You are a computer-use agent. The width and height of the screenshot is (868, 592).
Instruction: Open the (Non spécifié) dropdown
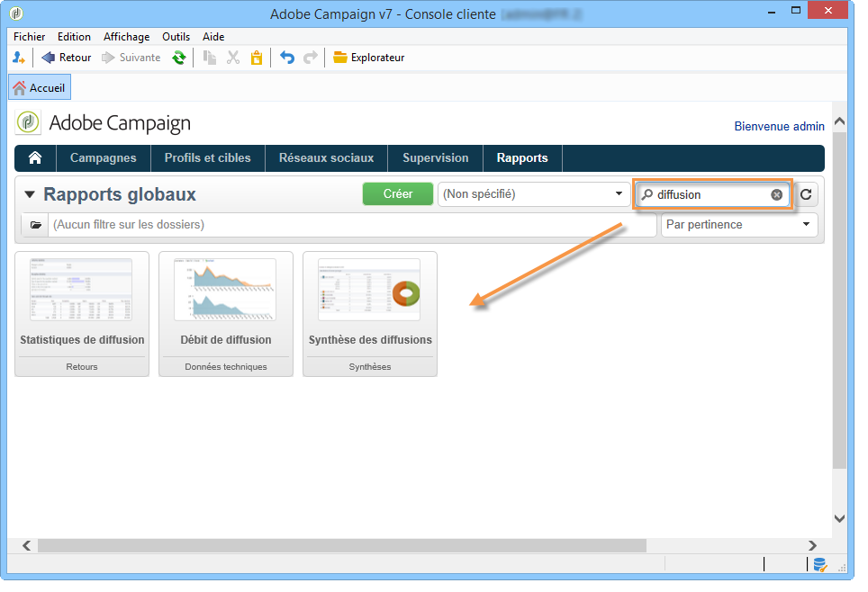tap(534, 194)
